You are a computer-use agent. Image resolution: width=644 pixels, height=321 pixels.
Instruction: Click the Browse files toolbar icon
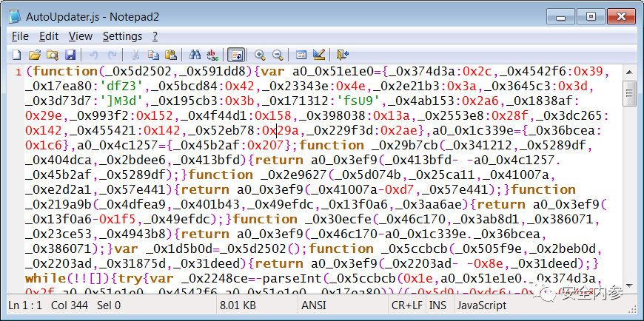52,54
